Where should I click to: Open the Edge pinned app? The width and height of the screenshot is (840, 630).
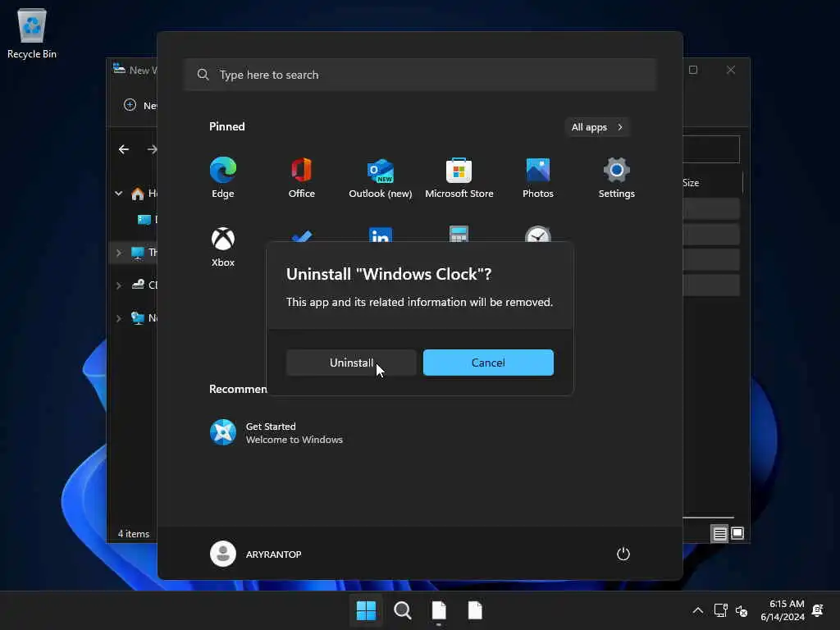pos(223,178)
